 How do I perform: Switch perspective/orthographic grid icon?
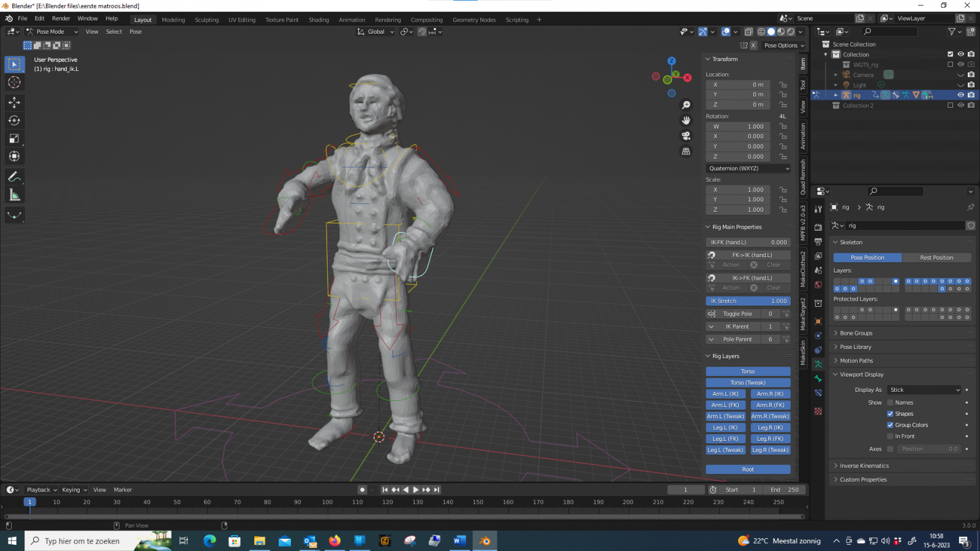coord(686,151)
